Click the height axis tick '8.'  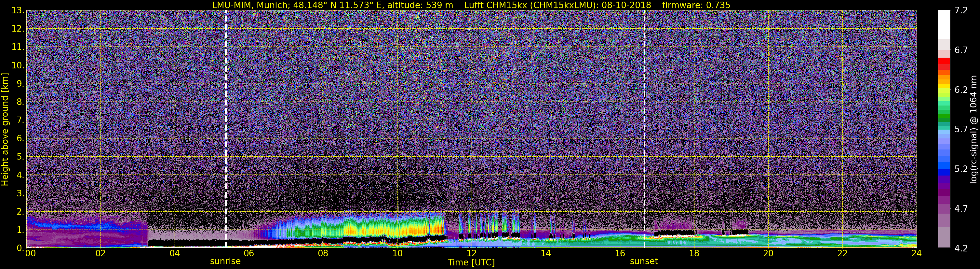[x=20, y=102]
